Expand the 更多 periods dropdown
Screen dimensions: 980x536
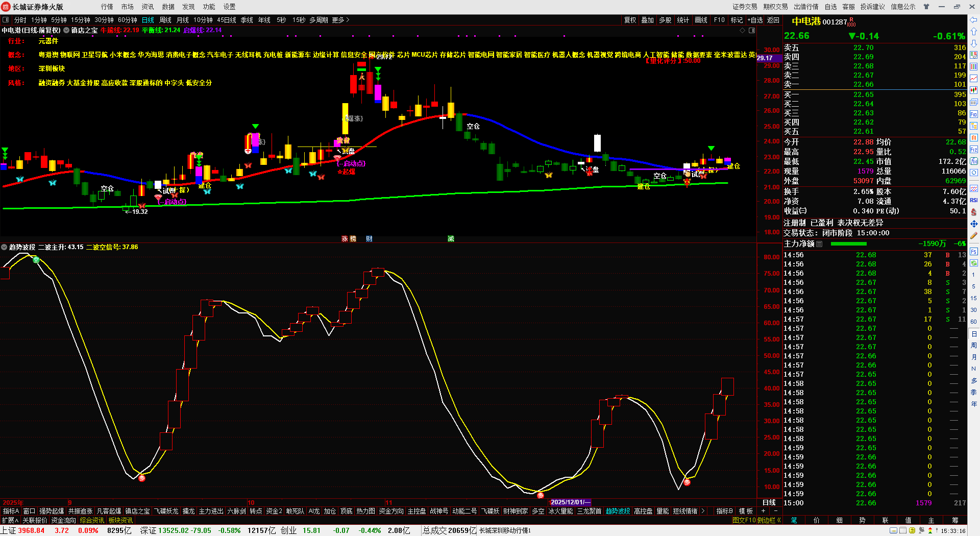point(340,20)
